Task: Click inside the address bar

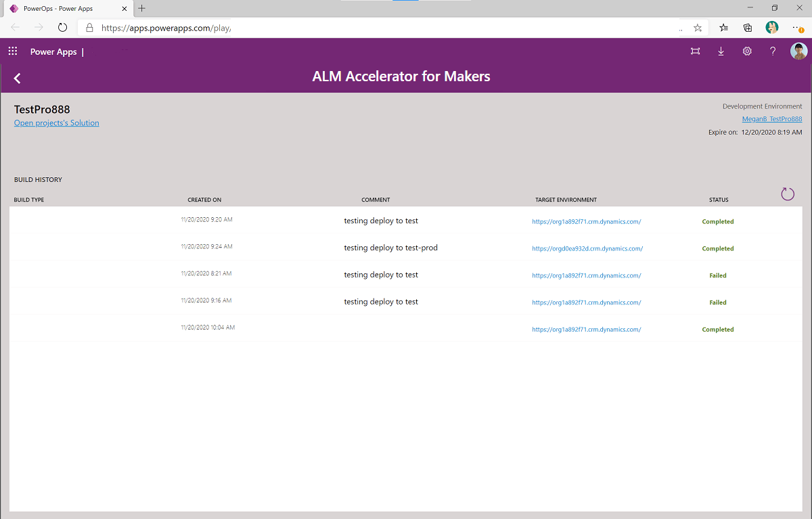Action: (203, 28)
